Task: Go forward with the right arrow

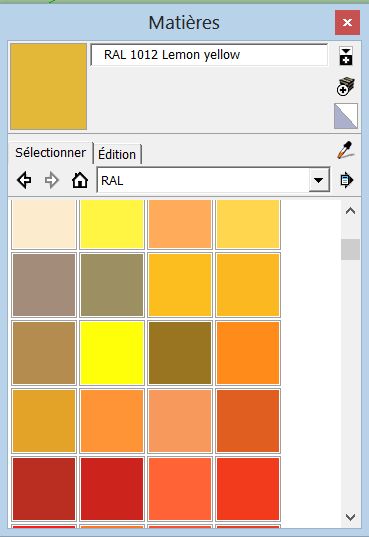Action: pos(52,180)
